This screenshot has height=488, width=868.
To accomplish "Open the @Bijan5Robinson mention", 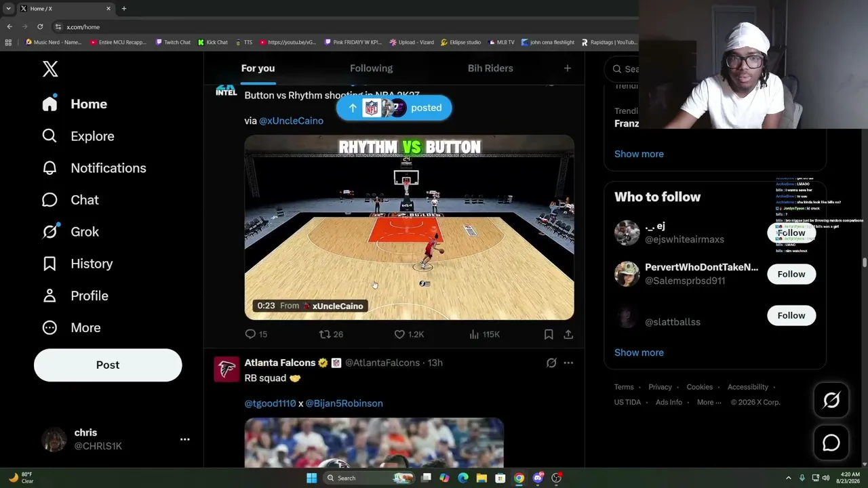I will (344, 403).
